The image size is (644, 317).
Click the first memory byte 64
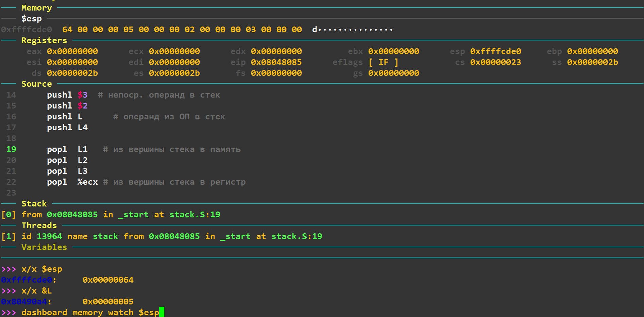tap(67, 30)
